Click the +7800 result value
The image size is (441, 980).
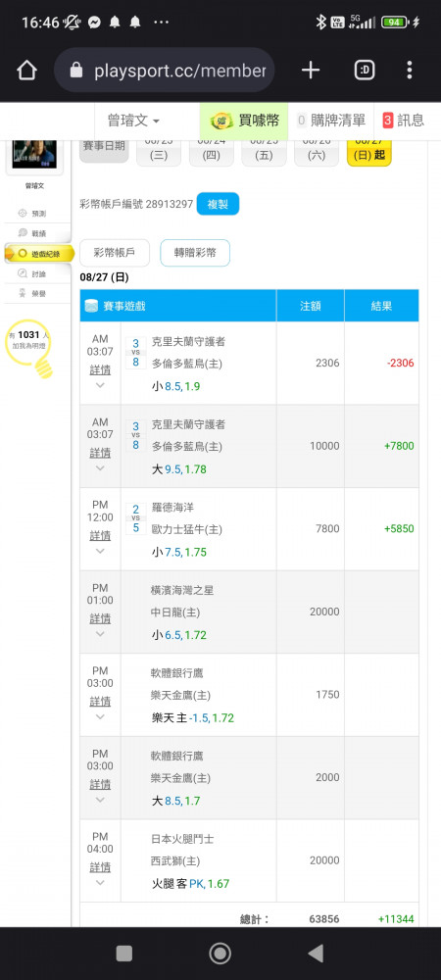point(399,446)
